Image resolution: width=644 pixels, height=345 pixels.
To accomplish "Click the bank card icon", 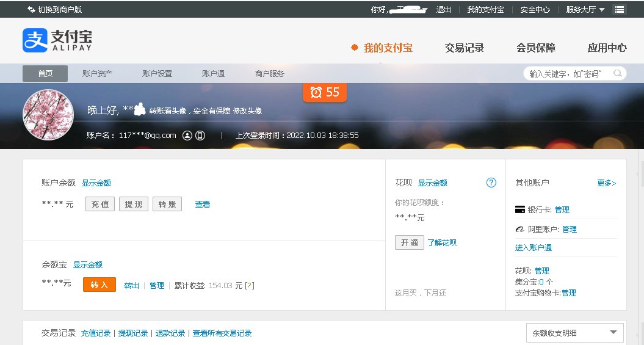I will click(520, 210).
